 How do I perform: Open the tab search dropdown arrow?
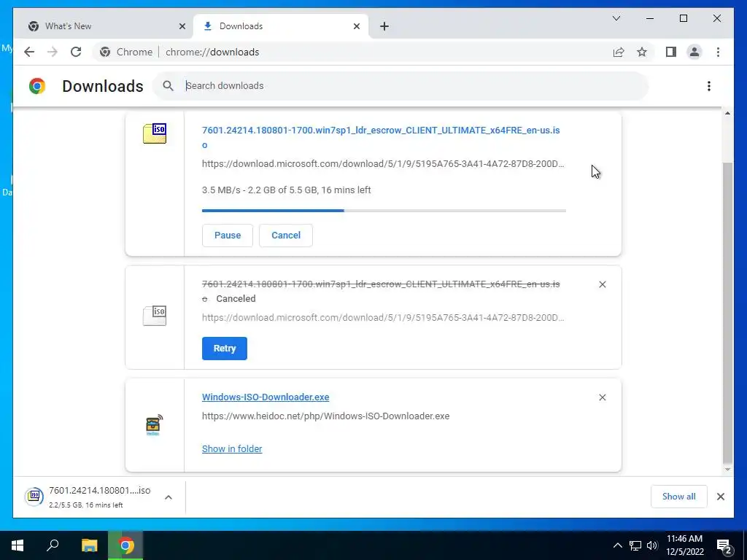click(616, 18)
